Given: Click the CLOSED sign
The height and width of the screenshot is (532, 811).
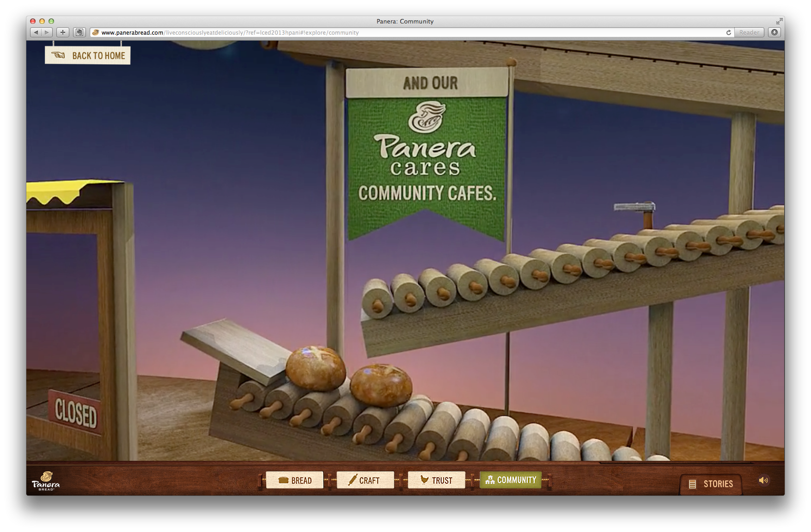Looking at the screenshot, I should click(x=76, y=412).
